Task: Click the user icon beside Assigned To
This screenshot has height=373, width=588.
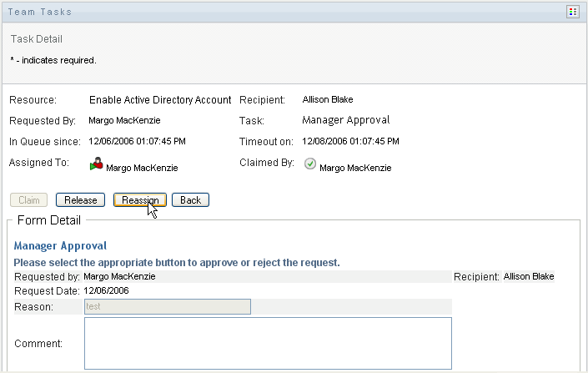Action: pos(97,164)
